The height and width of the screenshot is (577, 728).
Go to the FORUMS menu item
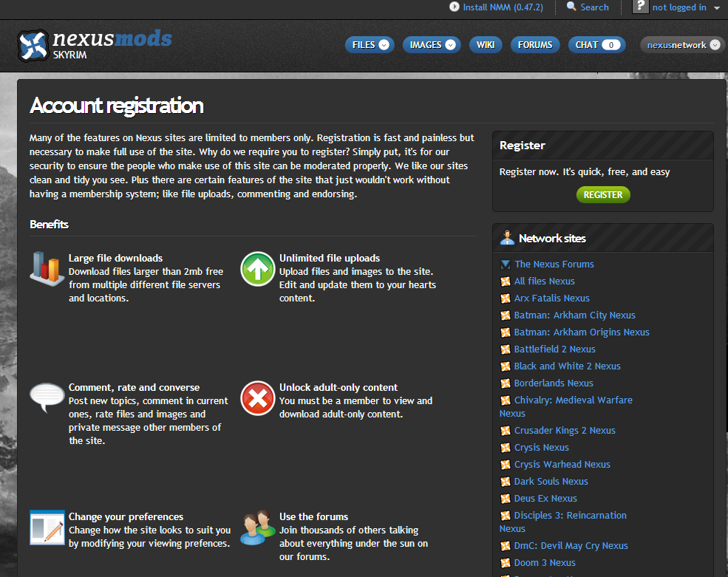pyautogui.click(x=535, y=44)
